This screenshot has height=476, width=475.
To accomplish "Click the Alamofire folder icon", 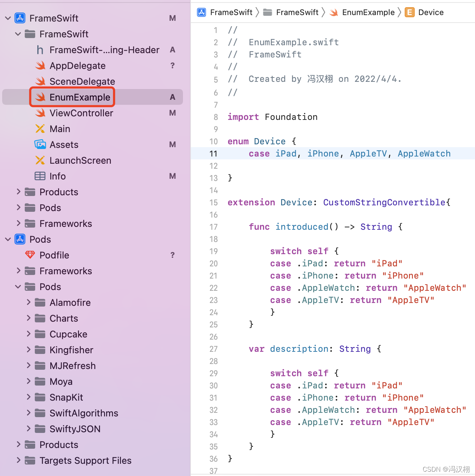I will pyautogui.click(x=40, y=302).
